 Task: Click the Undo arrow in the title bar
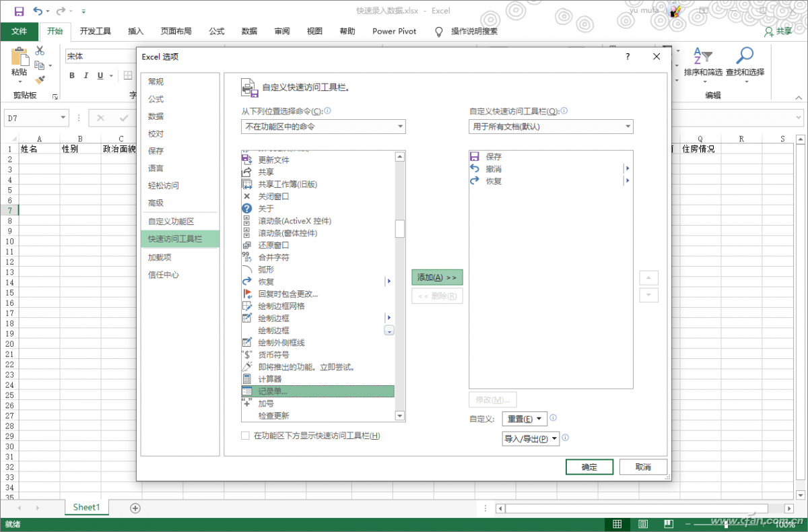click(38, 11)
